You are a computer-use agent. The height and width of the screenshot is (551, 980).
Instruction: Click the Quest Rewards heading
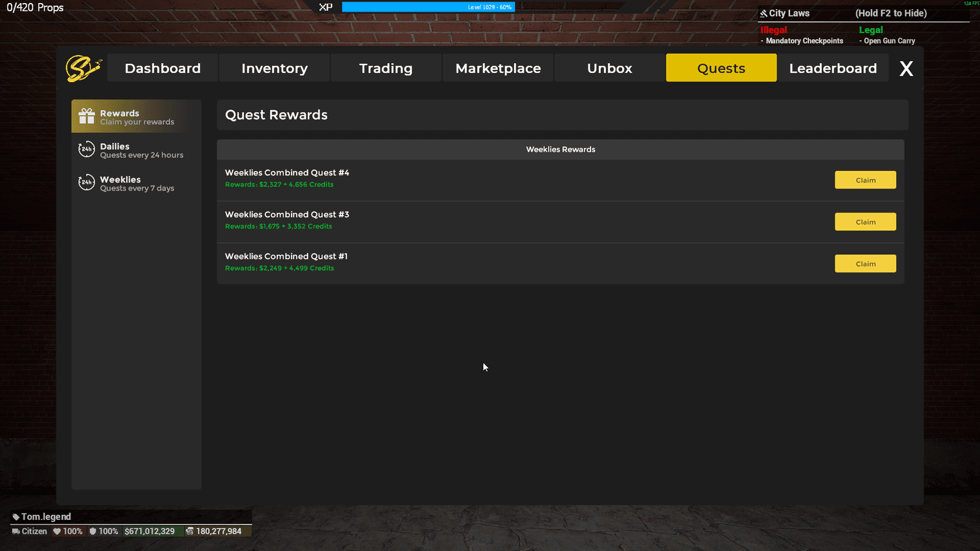coord(276,115)
